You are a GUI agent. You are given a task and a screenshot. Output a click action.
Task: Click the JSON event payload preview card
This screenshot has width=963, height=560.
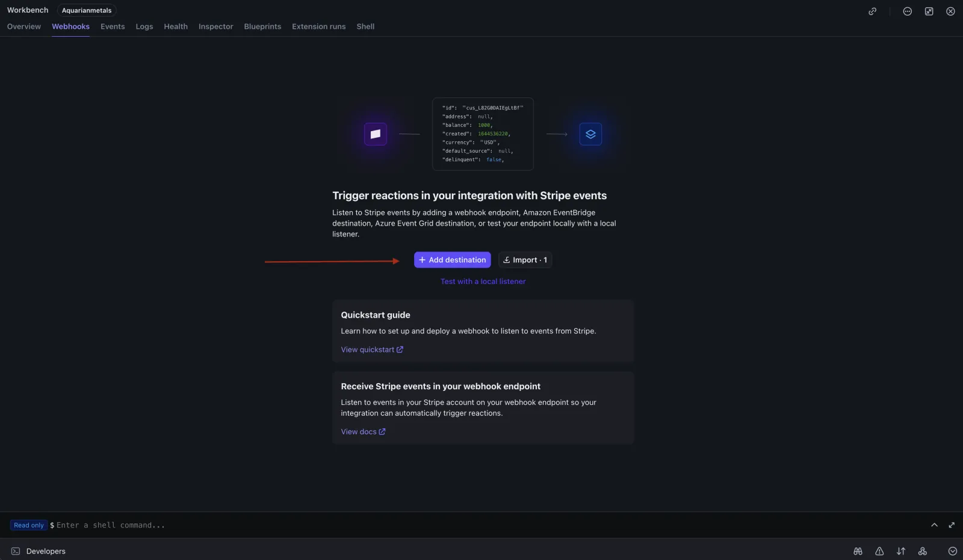483,134
